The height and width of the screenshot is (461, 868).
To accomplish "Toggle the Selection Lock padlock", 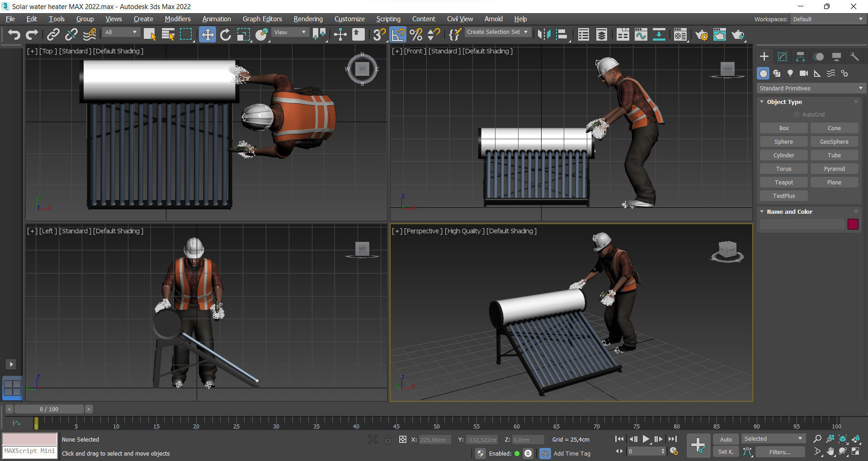I will [388, 439].
